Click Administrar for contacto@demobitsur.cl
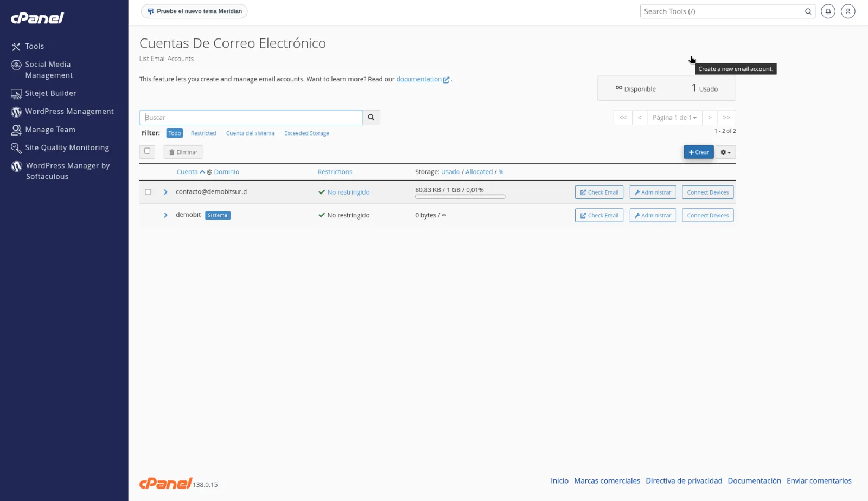Viewport: 868px width, 501px height. point(653,192)
